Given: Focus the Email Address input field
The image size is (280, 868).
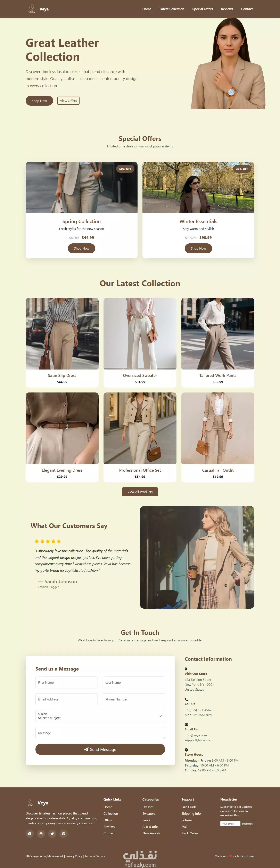Looking at the screenshot, I should (x=66, y=699).
